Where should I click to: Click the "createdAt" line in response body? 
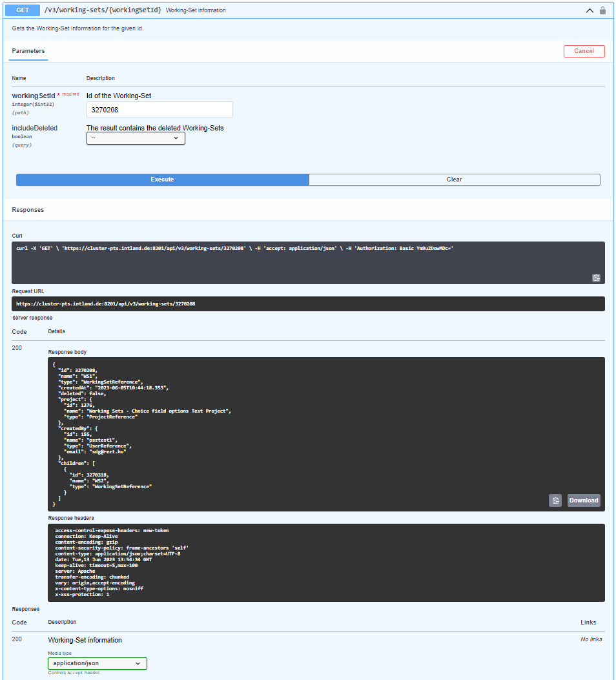click(x=113, y=387)
